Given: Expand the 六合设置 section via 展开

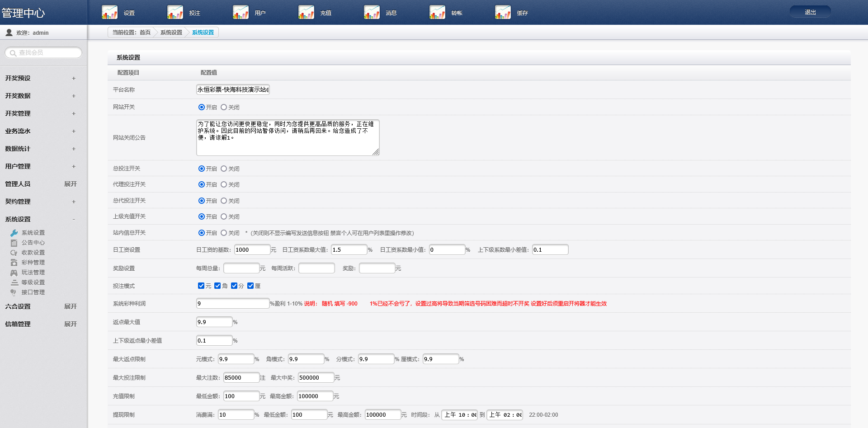Looking at the screenshot, I should tap(70, 306).
